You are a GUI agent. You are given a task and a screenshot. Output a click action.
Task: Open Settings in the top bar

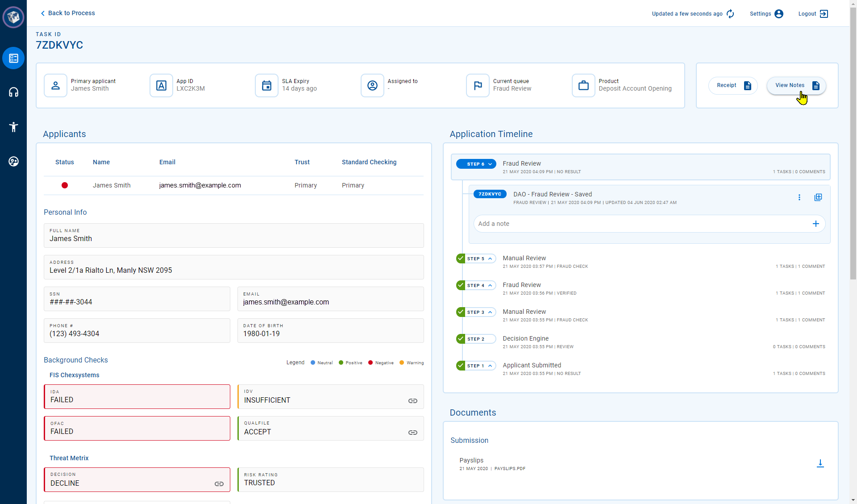click(x=766, y=14)
